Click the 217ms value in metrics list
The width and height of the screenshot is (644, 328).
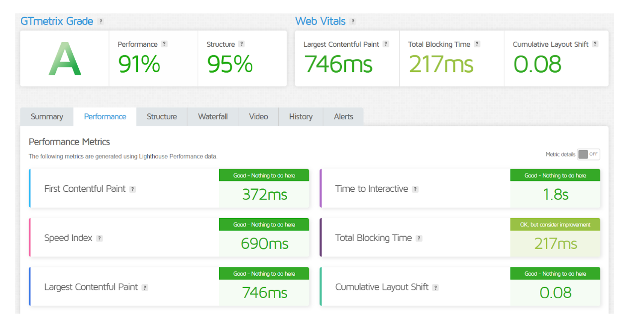pos(555,244)
